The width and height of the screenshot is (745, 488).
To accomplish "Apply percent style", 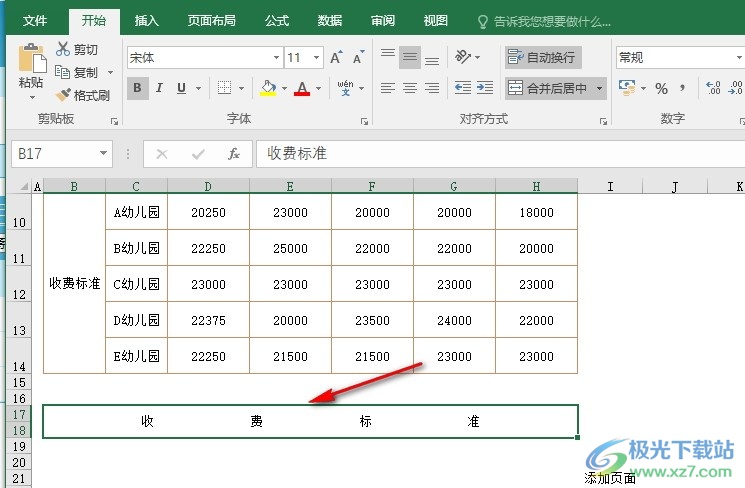I will pyautogui.click(x=661, y=88).
